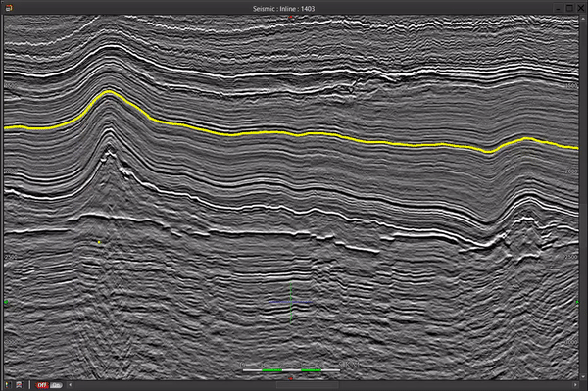The height and width of the screenshot is (391, 588).
Task: Click the green arrow marker on right edge
Action: (577, 302)
